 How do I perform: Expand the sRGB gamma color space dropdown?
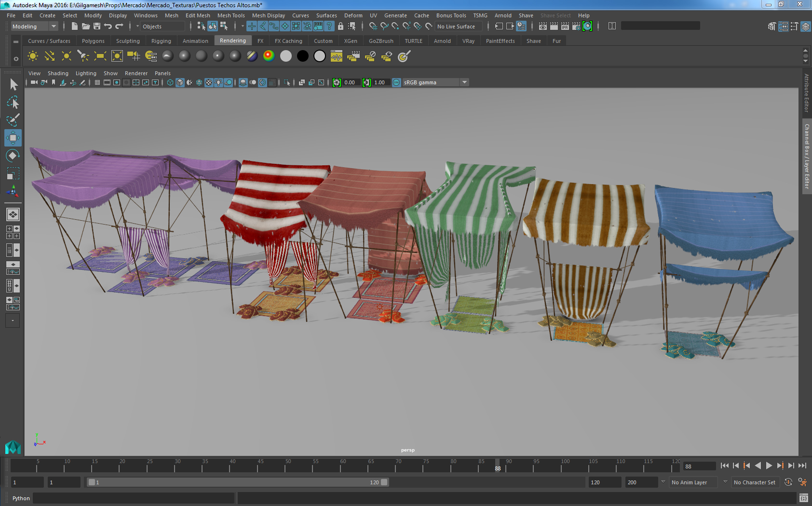click(464, 82)
